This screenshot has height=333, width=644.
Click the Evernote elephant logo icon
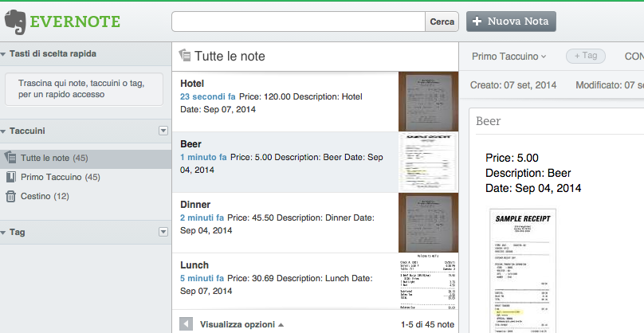[15, 22]
